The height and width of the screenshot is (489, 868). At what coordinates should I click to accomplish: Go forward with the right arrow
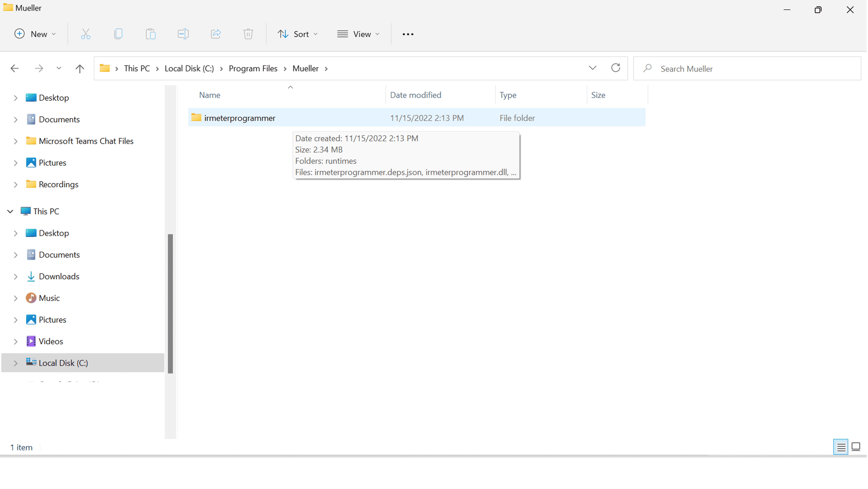coord(39,69)
